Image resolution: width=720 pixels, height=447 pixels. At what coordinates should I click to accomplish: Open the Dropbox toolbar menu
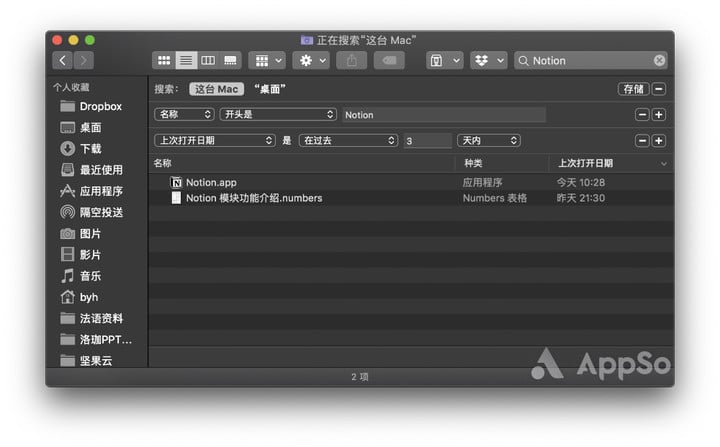pyautogui.click(x=489, y=60)
